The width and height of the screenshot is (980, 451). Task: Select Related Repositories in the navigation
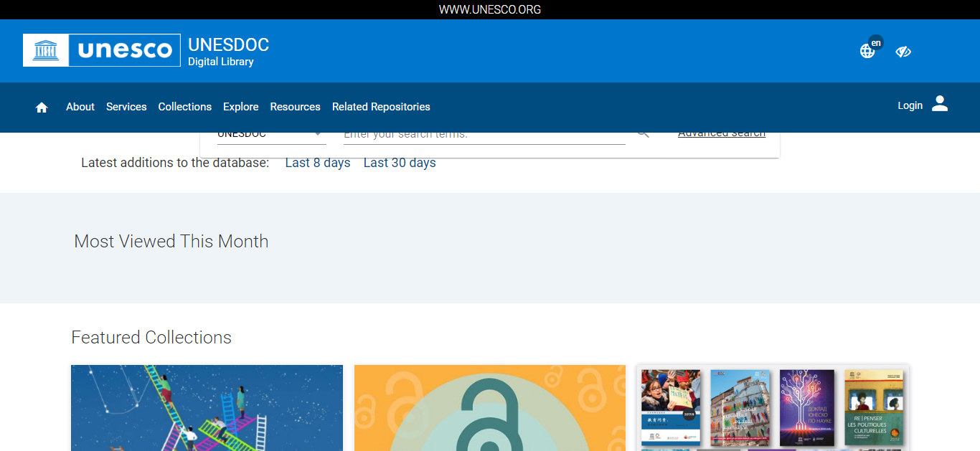click(x=381, y=107)
